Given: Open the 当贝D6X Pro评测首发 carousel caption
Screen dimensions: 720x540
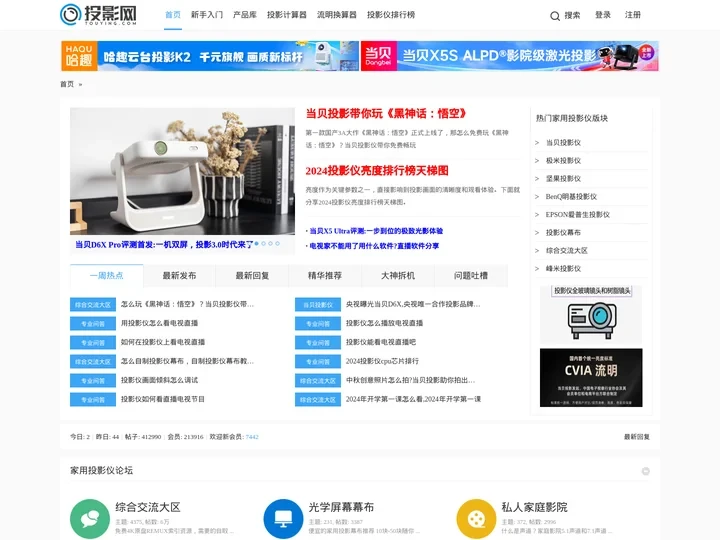Looking at the screenshot, I should pyautogui.click(x=164, y=245).
